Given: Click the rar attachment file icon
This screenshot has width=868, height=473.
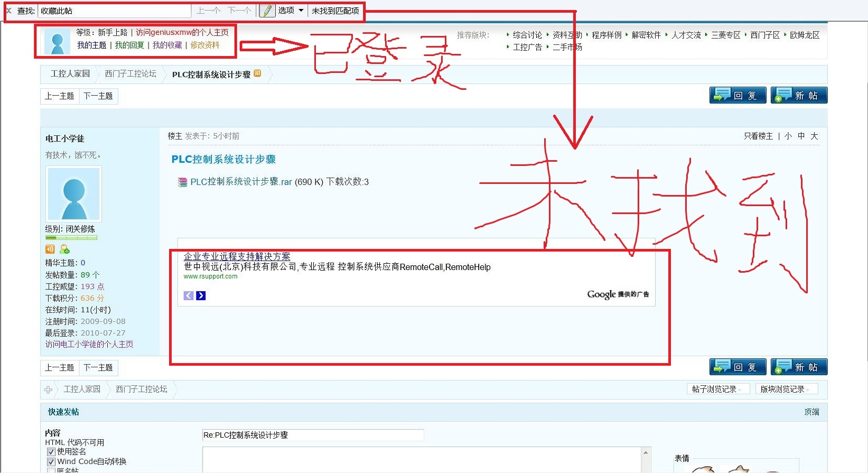Looking at the screenshot, I should point(182,182).
